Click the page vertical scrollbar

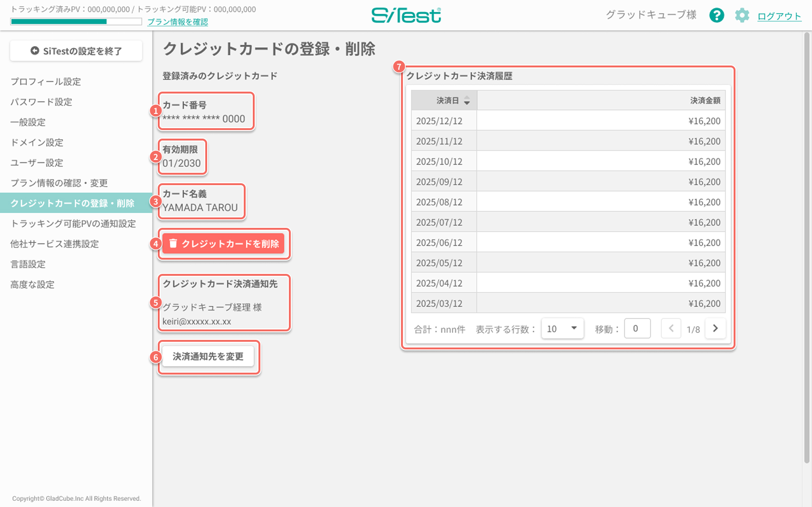pos(807,247)
